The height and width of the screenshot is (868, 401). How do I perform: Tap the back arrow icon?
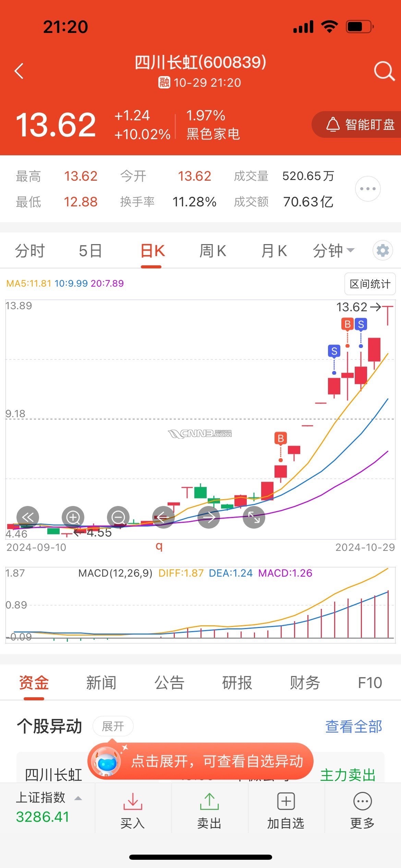(19, 71)
